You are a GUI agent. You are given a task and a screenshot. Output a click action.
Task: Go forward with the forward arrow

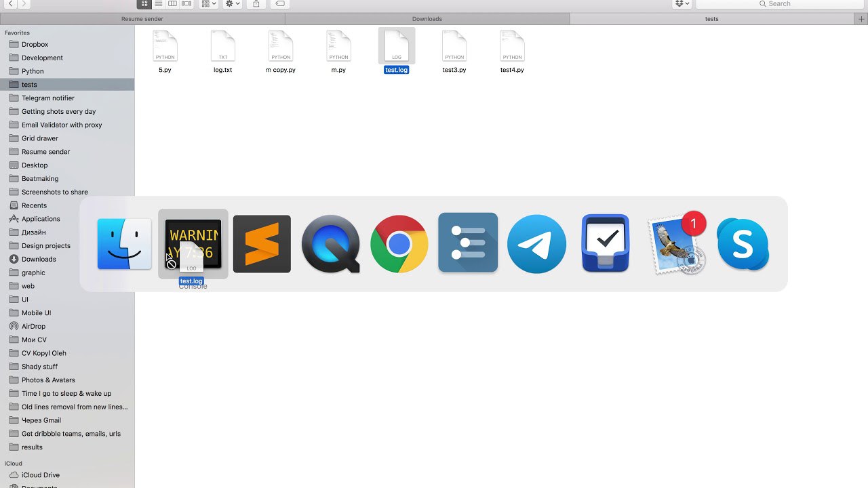pyautogui.click(x=24, y=3)
